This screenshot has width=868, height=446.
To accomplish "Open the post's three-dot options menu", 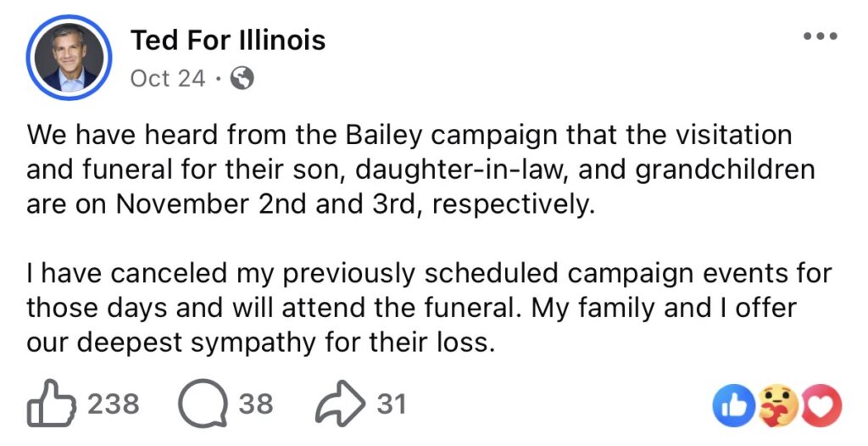I will tap(820, 36).
